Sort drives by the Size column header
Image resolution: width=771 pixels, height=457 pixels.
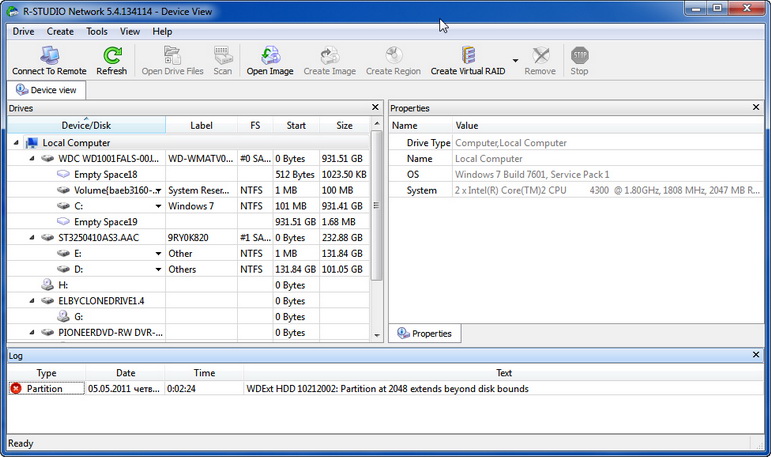[344, 126]
